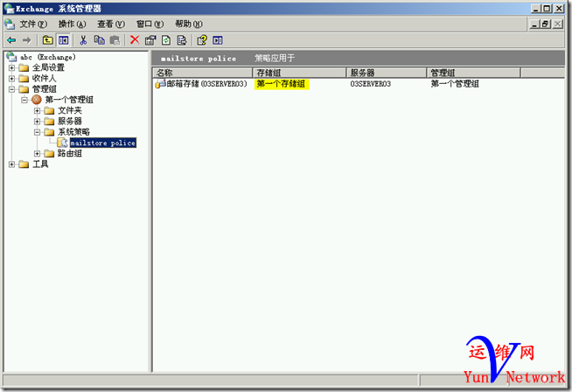Image resolution: width=572 pixels, height=392 pixels.
Task: Collapse the 系统策略 node
Action: coord(38,132)
